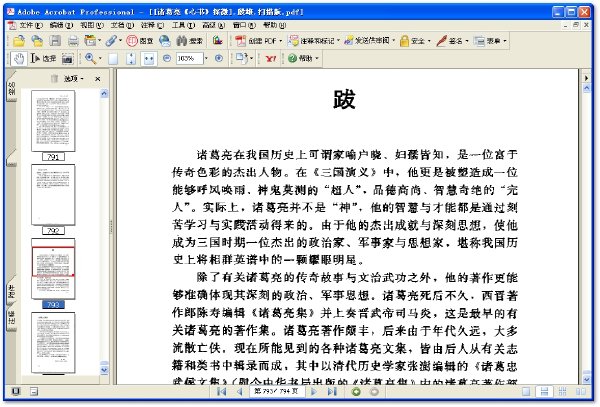The height and width of the screenshot is (407, 600).
Task: Open the zoom percentage dropdown arrow
Action: pyautogui.click(x=207, y=59)
